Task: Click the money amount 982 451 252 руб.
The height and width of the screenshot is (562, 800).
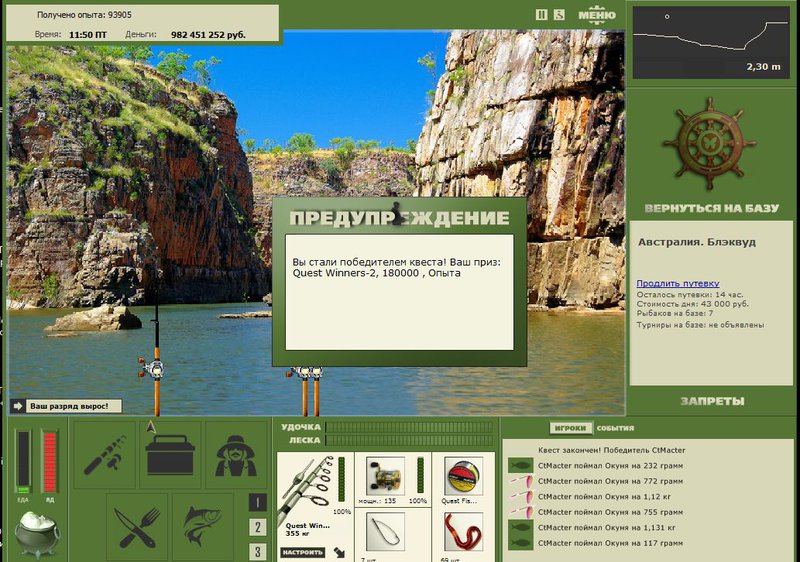Action: point(208,35)
